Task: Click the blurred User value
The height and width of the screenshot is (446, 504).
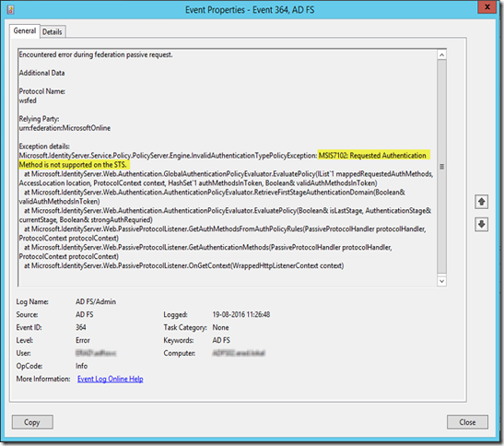Action: [x=96, y=353]
